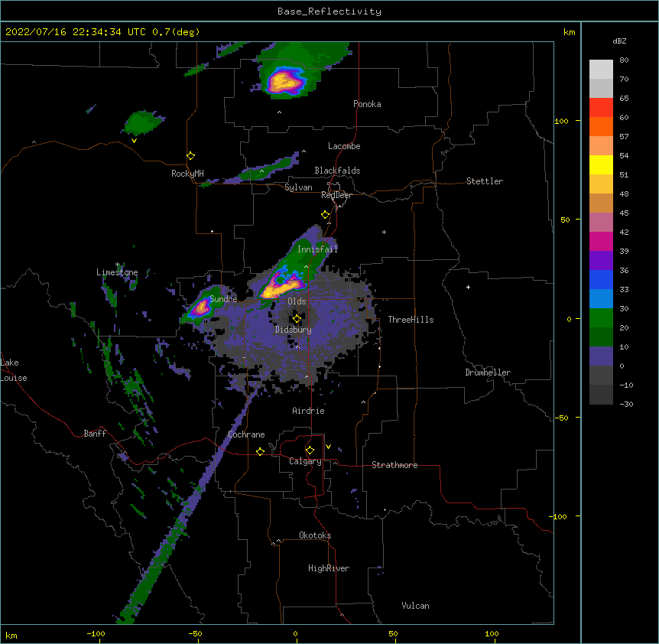Click the Okotoks town label
659x644 pixels.
(315, 535)
